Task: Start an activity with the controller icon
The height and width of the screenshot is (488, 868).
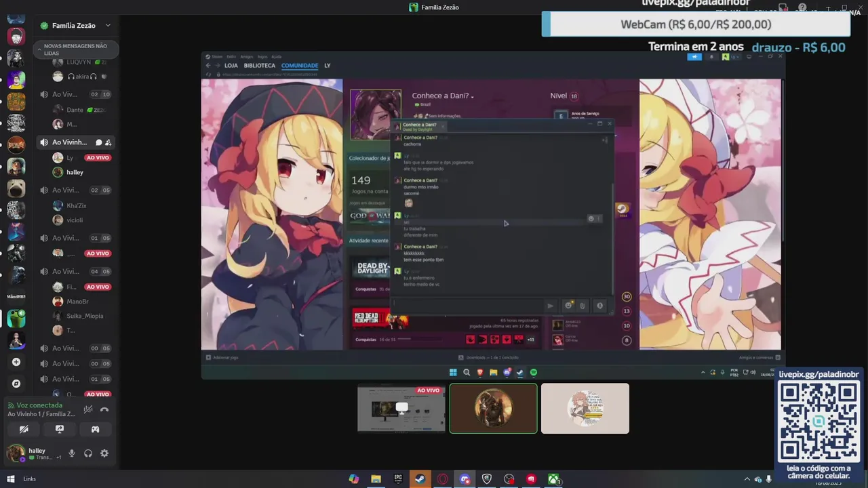Action: tap(95, 429)
